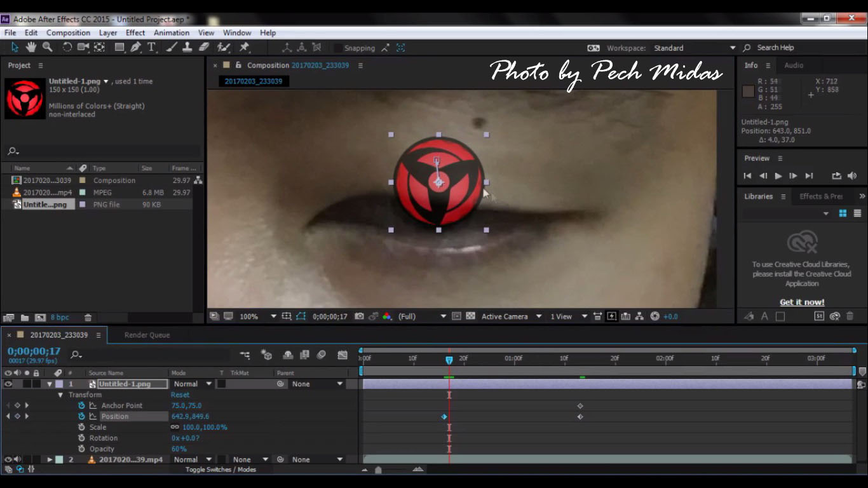868x488 pixels.
Task: Enable the Snapping checkbox
Action: pyautogui.click(x=339, y=48)
